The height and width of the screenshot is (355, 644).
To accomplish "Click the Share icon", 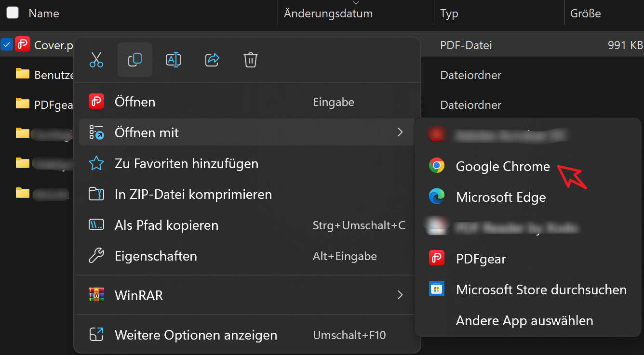I will [x=212, y=60].
